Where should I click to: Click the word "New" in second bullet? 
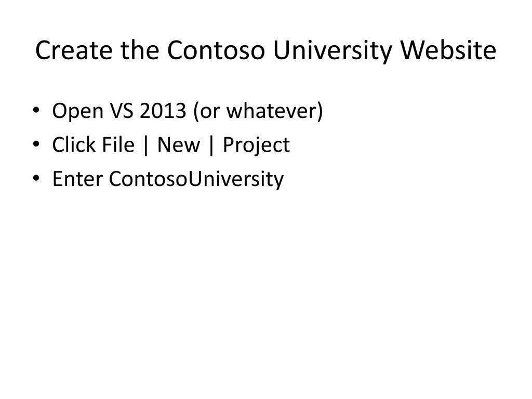point(179,145)
